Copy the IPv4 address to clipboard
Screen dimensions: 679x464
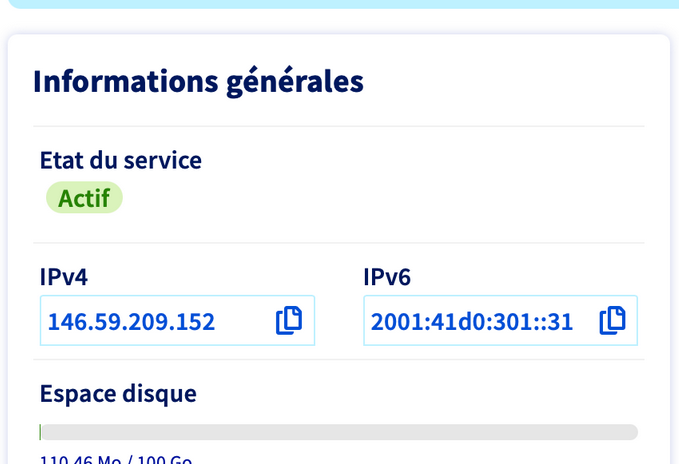[289, 320]
